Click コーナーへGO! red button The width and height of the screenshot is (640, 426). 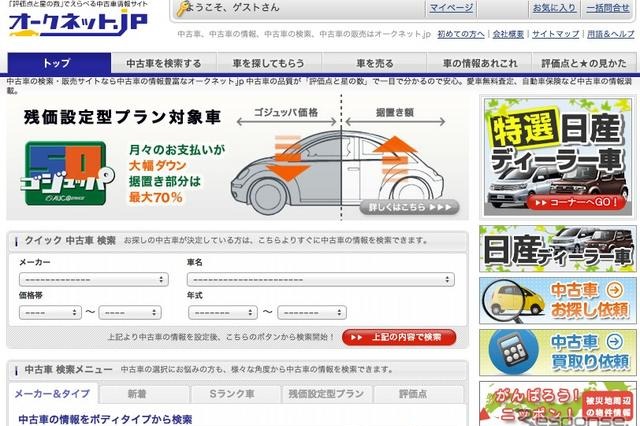click(576, 202)
